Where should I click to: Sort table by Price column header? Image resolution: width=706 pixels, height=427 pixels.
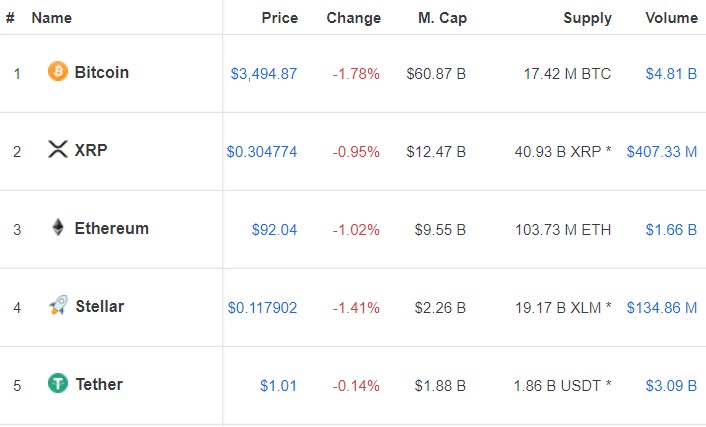[x=280, y=18]
